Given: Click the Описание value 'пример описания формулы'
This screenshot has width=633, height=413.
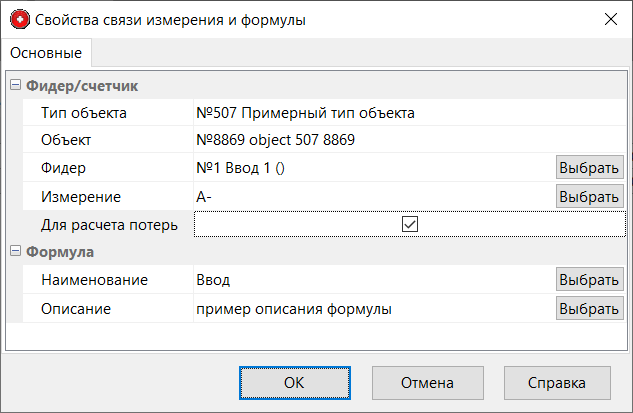Looking at the screenshot, I should [294, 309].
